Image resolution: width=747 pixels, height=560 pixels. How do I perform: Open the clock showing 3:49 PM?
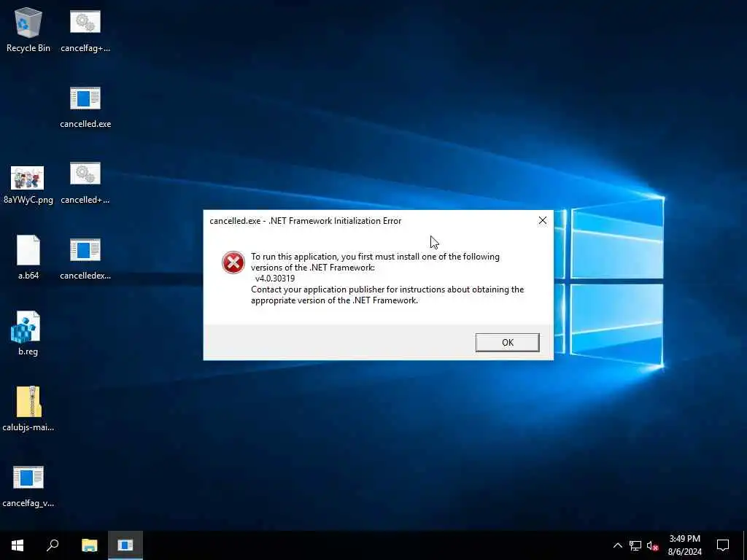click(x=684, y=545)
